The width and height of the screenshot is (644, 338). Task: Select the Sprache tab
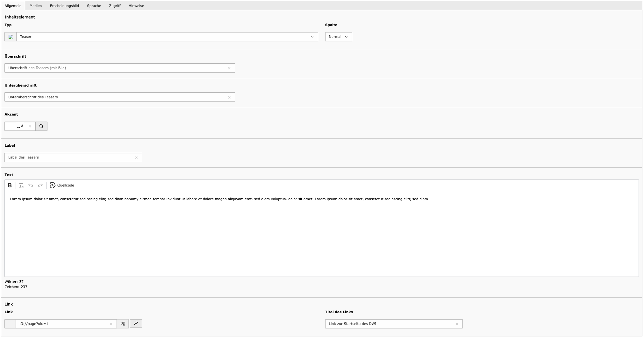pos(94,6)
